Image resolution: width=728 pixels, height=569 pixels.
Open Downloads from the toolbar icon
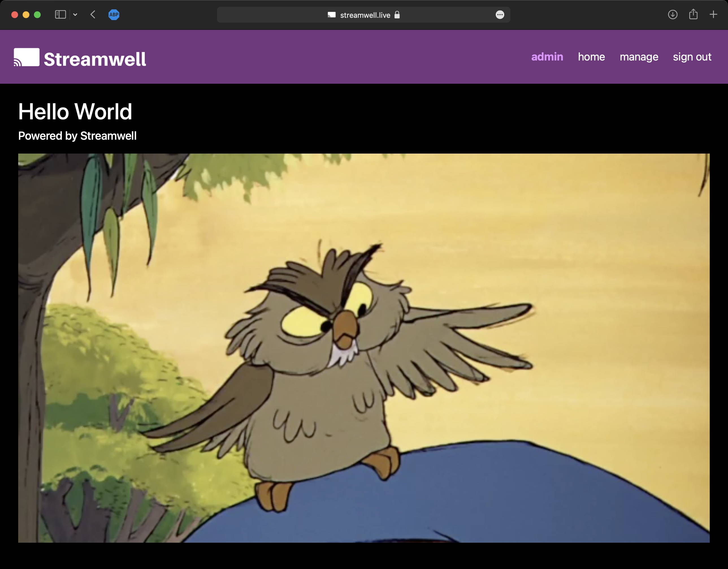coord(673,15)
